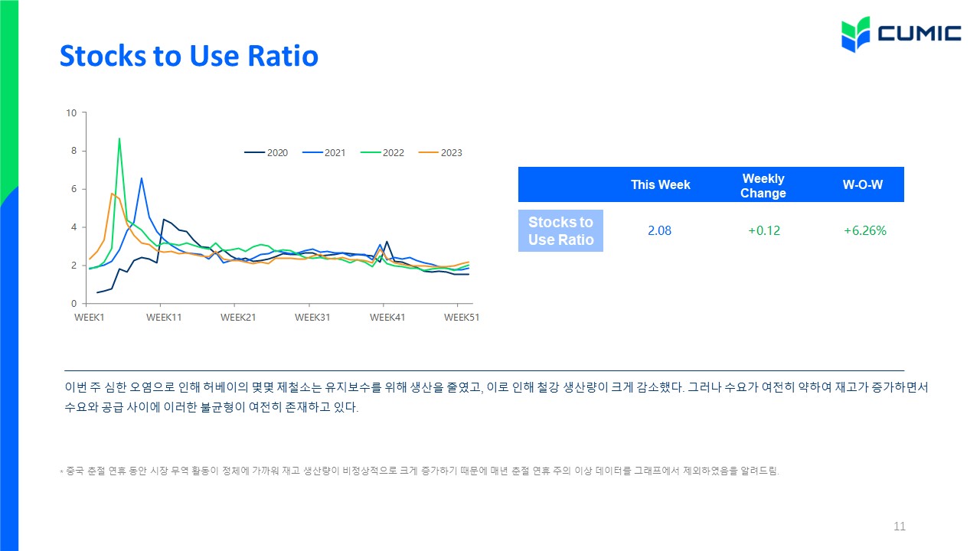Image resolution: width=980 pixels, height=551 pixels.
Task: Click the WEEK51 axis label
Action: (462, 318)
